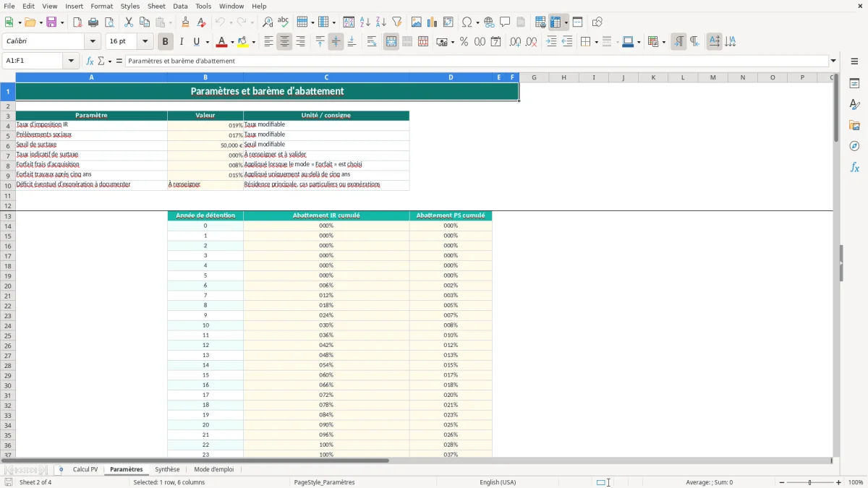The image size is (868, 488).
Task: Toggle Merge and Center Cells
Action: pos(391,42)
